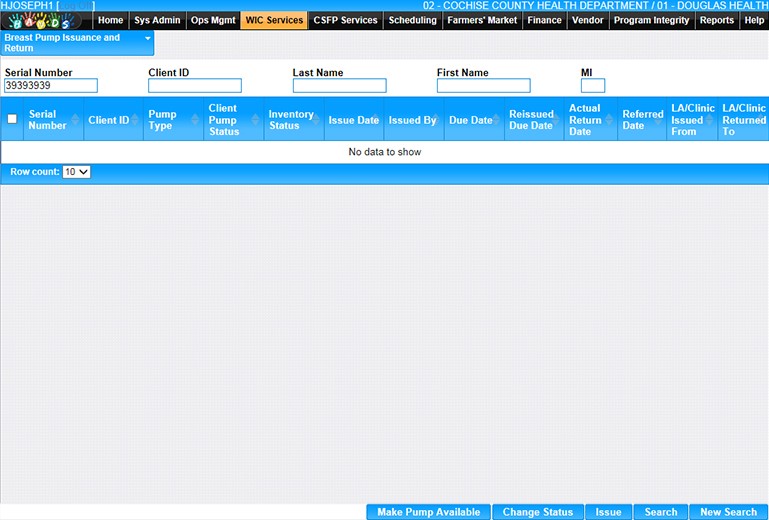Open the Farmers' Market menu
This screenshot has height=520, width=769.
click(x=482, y=20)
